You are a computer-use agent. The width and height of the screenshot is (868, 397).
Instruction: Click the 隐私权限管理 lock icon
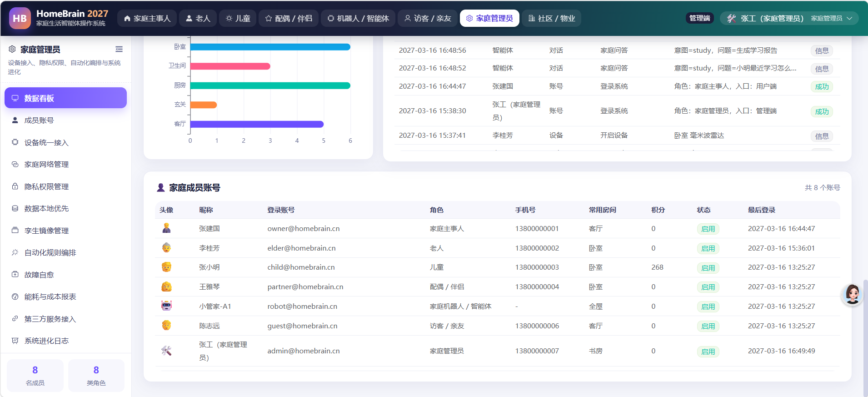coord(15,186)
